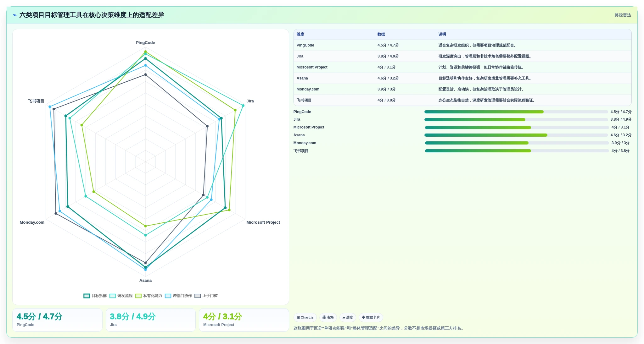Select the 飞书项目 table row name cell

[304, 100]
